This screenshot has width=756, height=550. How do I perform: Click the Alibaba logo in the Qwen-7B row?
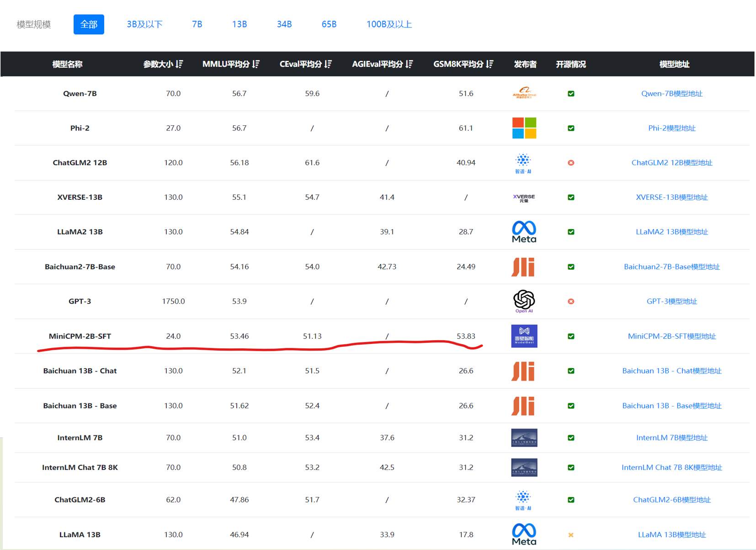[524, 93]
